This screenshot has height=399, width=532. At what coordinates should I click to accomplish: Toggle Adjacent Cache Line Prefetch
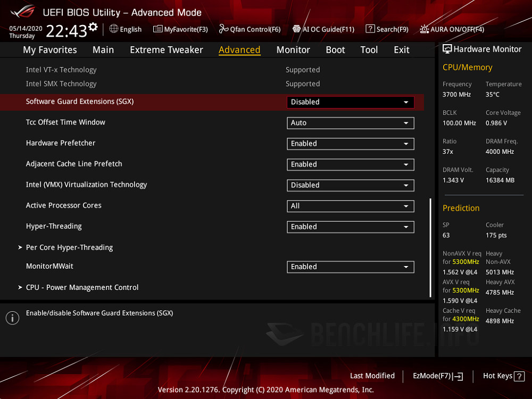[350, 164]
